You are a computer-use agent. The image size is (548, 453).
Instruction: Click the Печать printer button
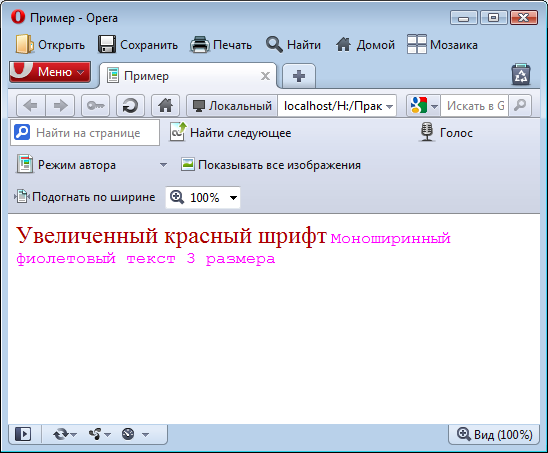[x=221, y=45]
